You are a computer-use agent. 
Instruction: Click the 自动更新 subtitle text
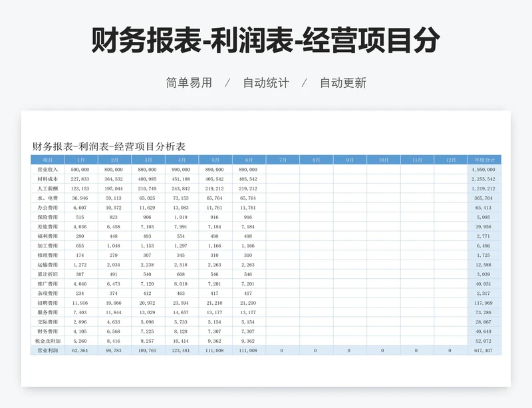pos(343,83)
